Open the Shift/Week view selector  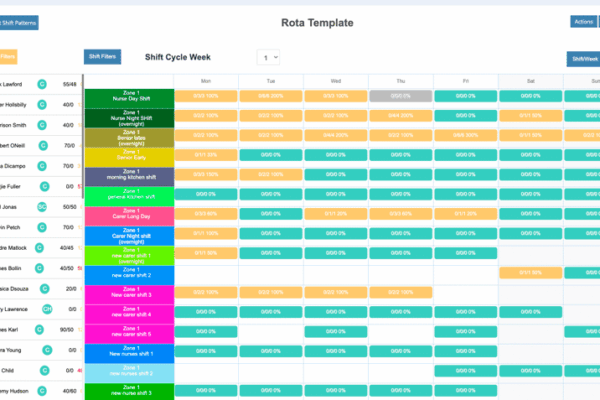(x=583, y=59)
